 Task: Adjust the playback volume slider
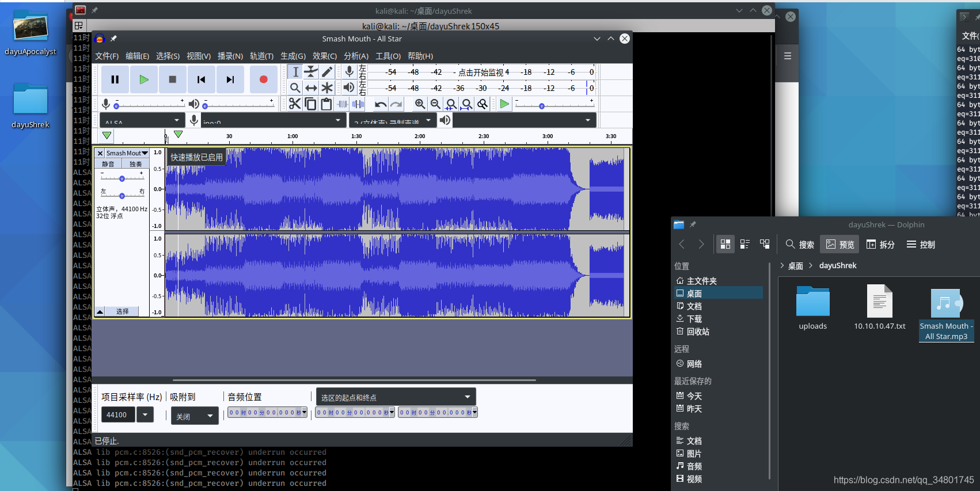click(x=238, y=104)
